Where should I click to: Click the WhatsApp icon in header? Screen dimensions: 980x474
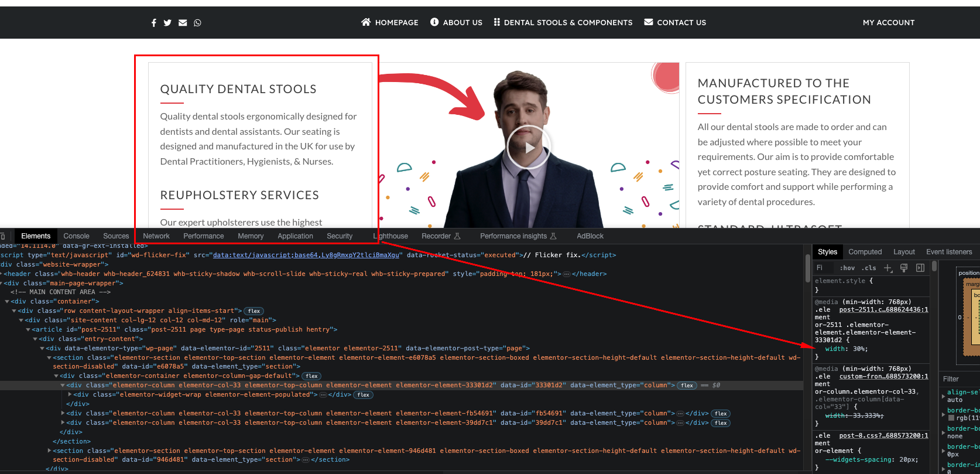pos(197,23)
